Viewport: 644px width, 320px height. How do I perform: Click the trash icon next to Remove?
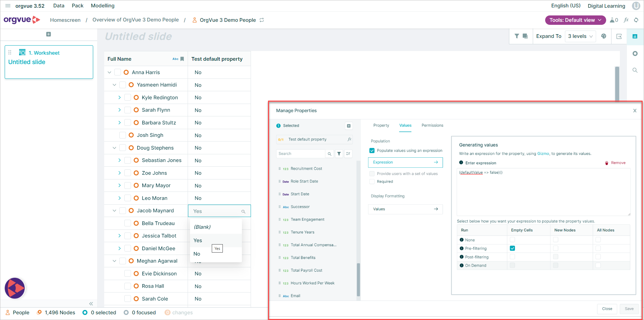(x=606, y=163)
